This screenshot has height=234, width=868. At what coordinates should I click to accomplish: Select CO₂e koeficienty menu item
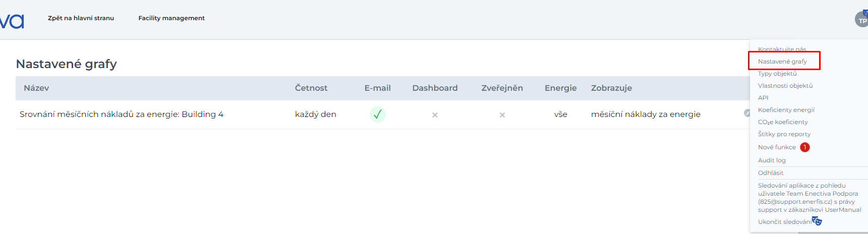(783, 122)
